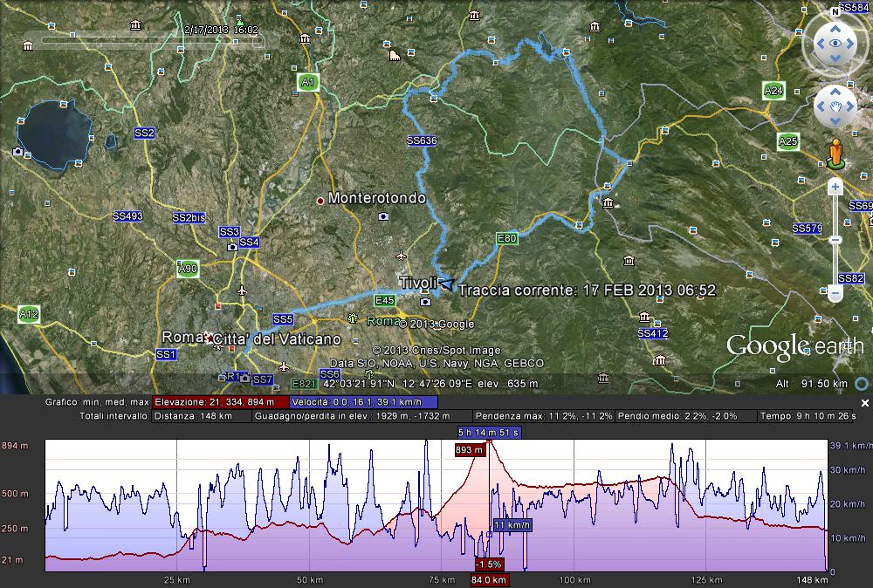This screenshot has height=588, width=873.
Task: Click the 84.0 km distance marker
Action: [488, 580]
